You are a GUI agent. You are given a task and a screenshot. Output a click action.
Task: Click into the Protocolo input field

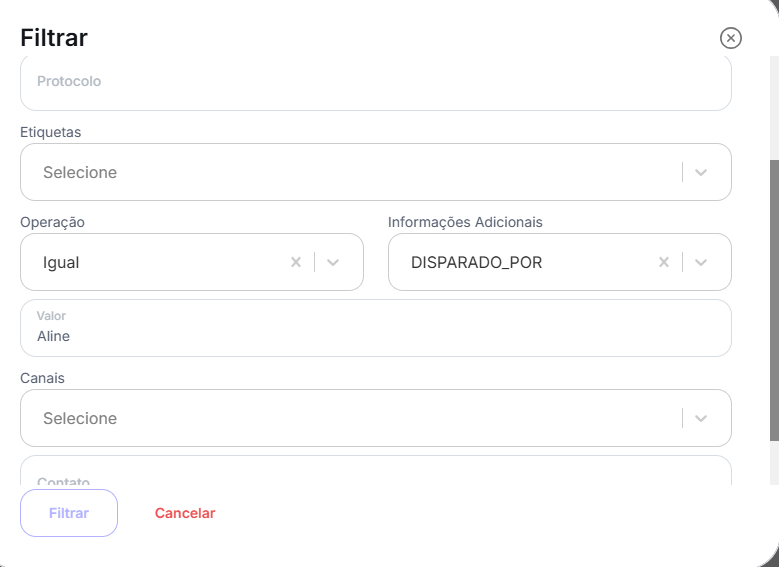375,82
